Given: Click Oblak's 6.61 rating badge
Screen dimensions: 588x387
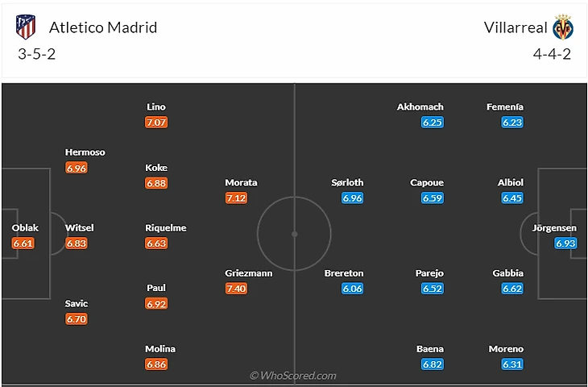Looking at the screenshot, I should coord(24,243).
